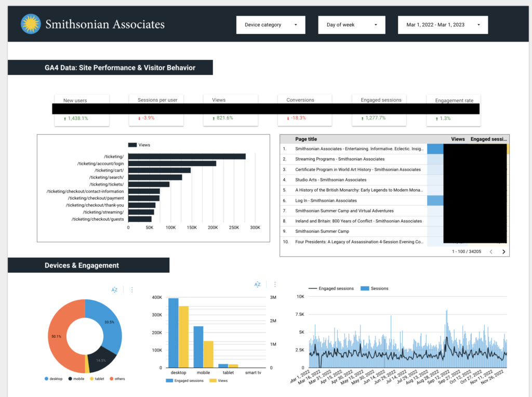Sort the device donut chart with its A-Z icon
Image resolution: width=532 pixels, height=397 pixels.
pyautogui.click(x=114, y=289)
